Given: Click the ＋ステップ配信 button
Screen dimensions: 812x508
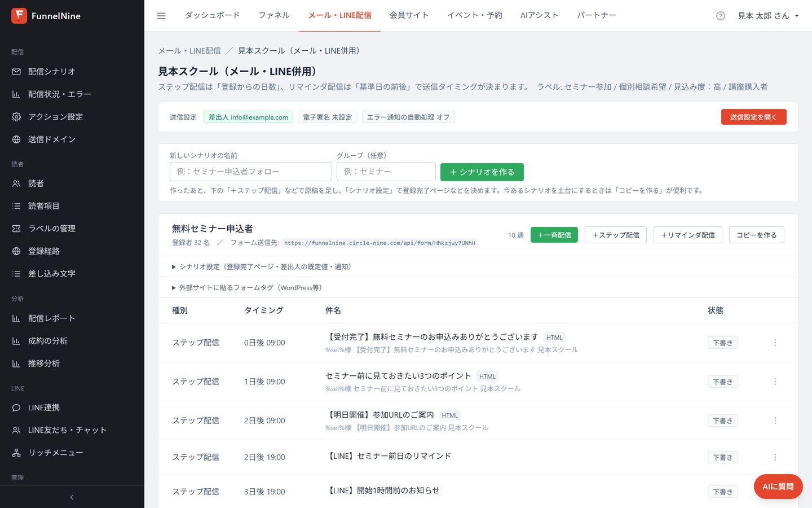Looking at the screenshot, I should coord(616,235).
